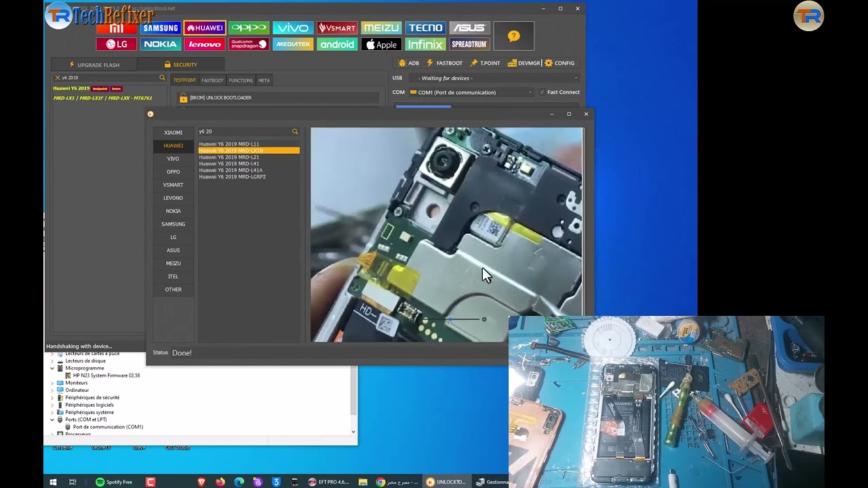Select the Android logo

(x=337, y=44)
